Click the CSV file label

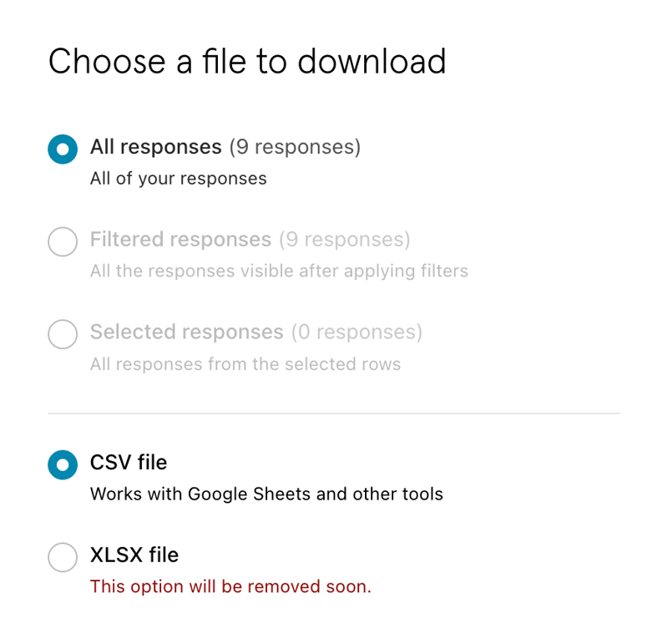coord(128,463)
